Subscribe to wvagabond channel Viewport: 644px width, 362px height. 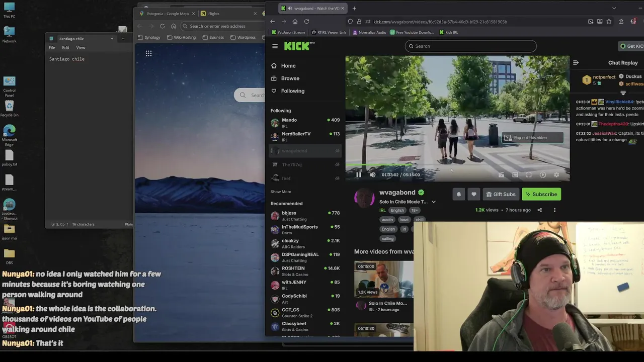(541, 194)
